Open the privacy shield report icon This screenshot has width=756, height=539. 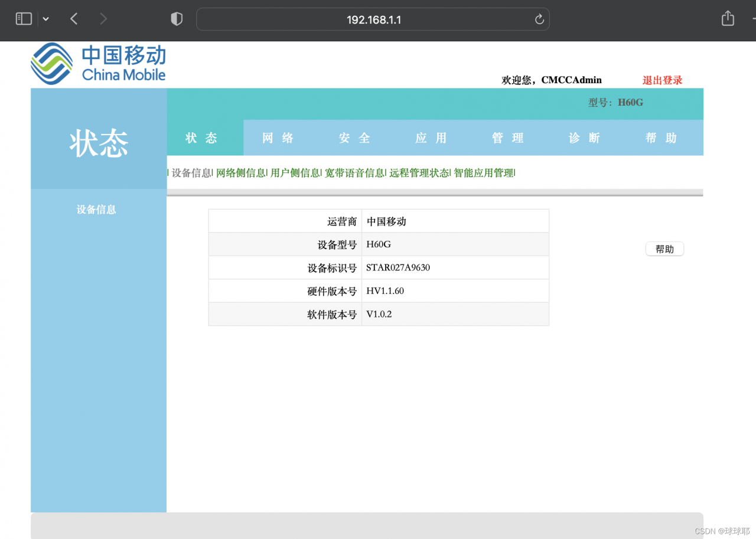tap(177, 19)
